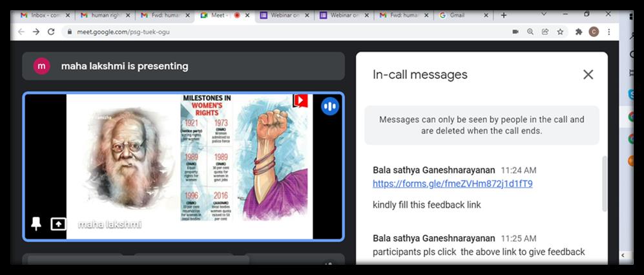Open a new browser tab
This screenshot has width=644, height=275.
pyautogui.click(x=504, y=16)
